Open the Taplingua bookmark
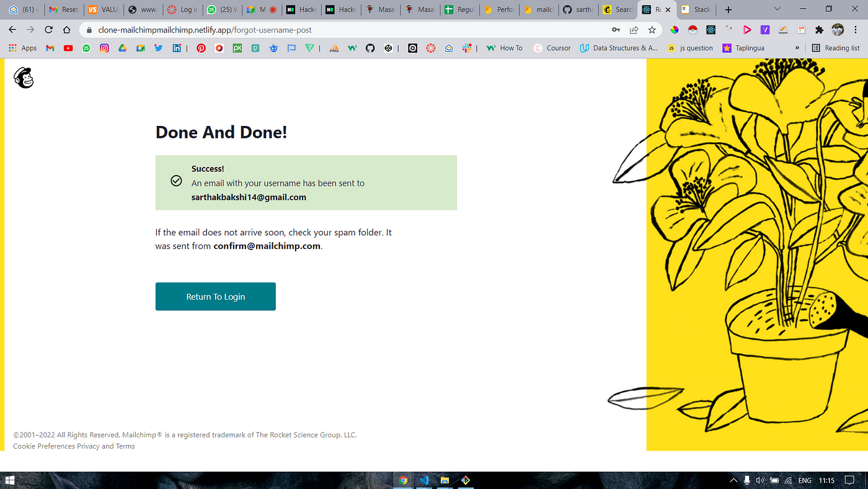 tap(743, 48)
